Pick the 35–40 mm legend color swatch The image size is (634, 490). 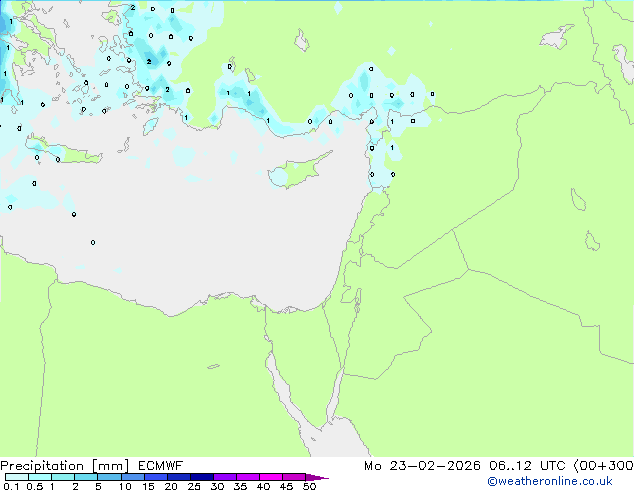tap(247, 477)
